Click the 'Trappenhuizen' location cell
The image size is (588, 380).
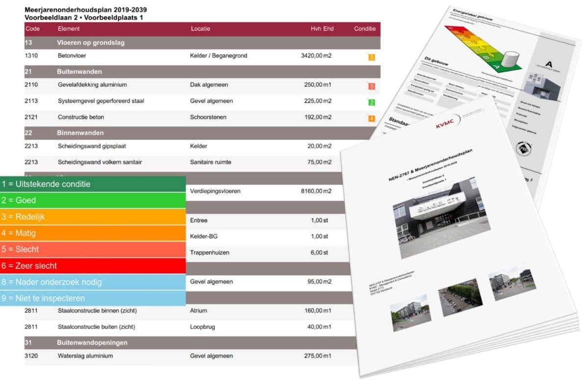coord(210,253)
